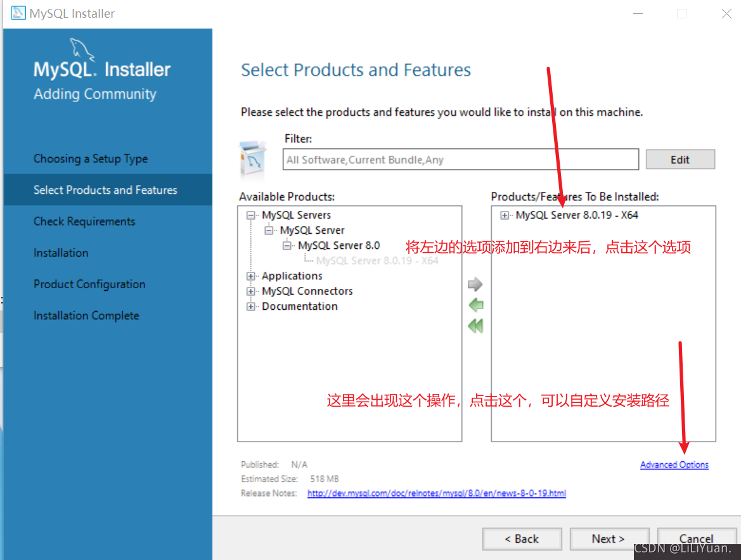Select the MySQL Servers tree label

tap(296, 215)
